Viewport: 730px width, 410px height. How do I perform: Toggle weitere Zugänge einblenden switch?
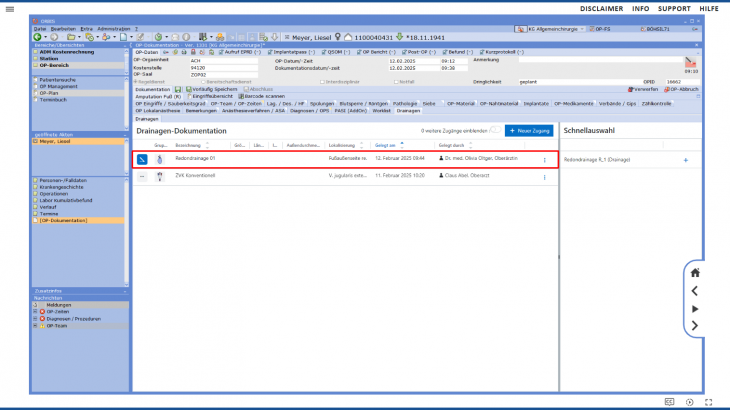point(496,131)
